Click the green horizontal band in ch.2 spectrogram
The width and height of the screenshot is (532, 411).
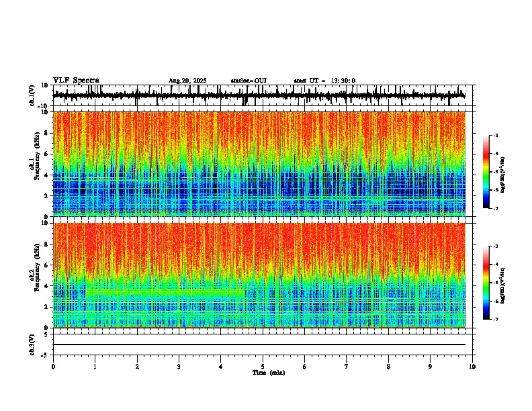(165, 291)
